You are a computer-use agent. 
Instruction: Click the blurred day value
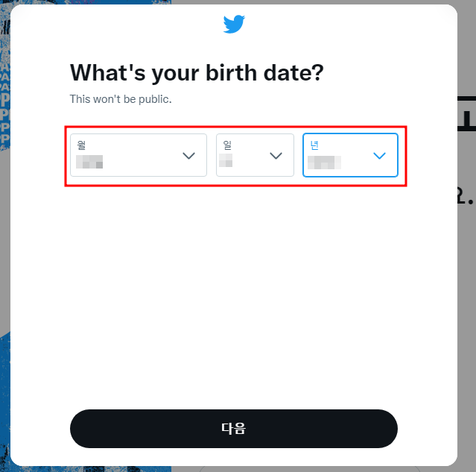(x=226, y=160)
